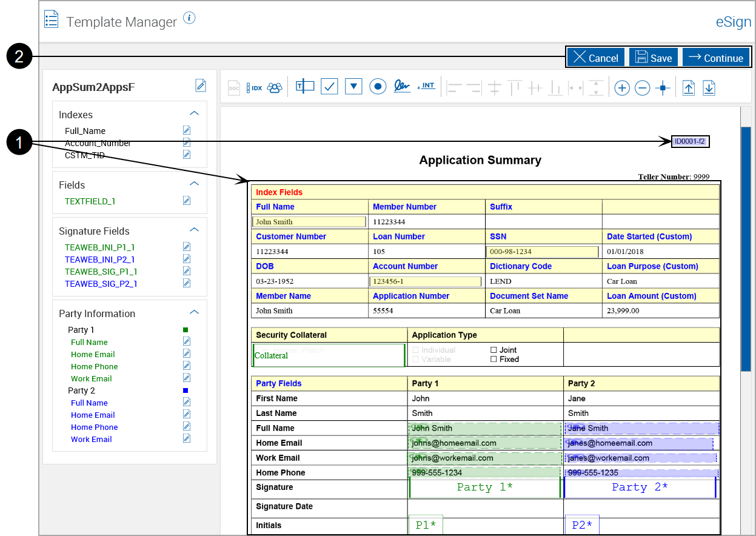Screen dimensions: 756x536
Task: Click edit icon for CSTM_TID index
Action: click(187, 155)
